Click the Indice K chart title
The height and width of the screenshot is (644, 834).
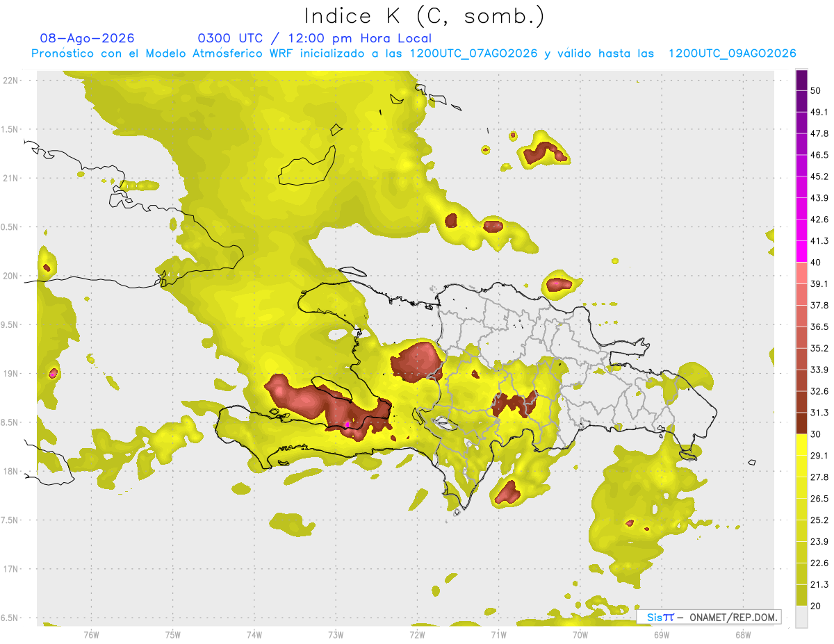(425, 15)
